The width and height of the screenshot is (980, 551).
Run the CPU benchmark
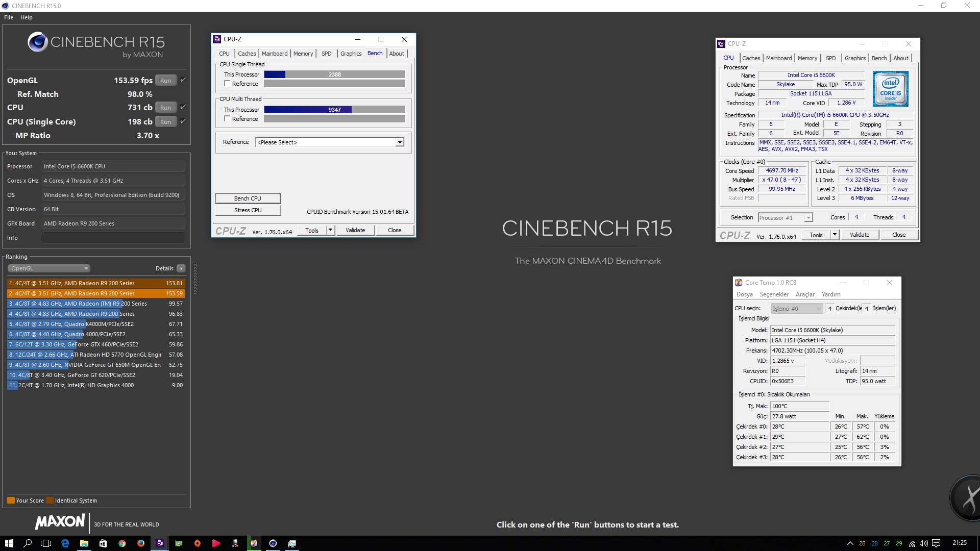[x=166, y=107]
